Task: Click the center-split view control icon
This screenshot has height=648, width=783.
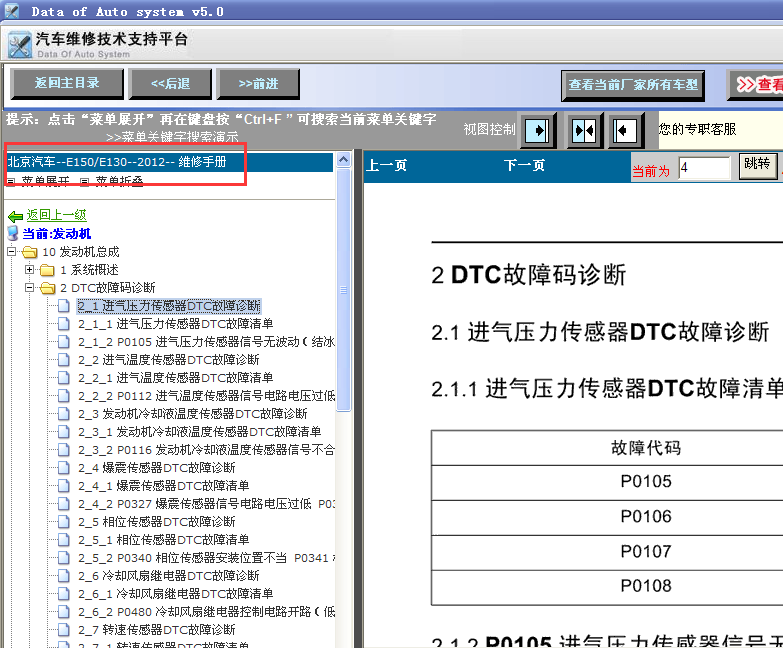Action: (584, 131)
